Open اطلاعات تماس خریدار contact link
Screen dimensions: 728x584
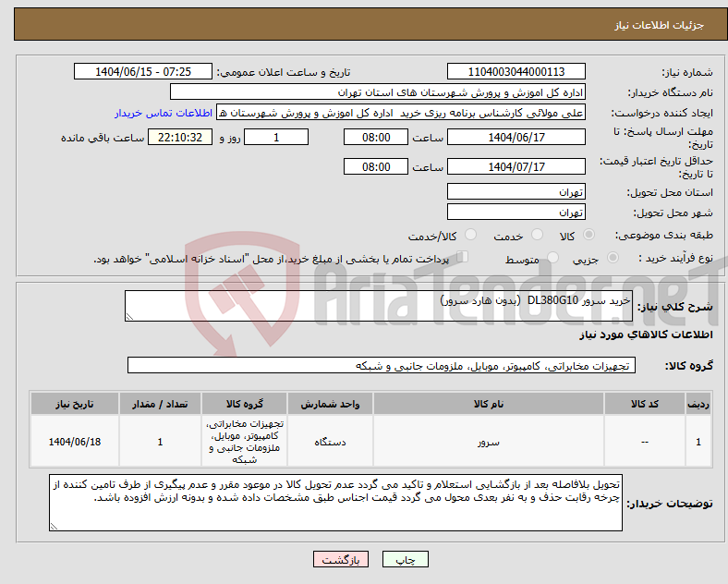[x=163, y=113]
